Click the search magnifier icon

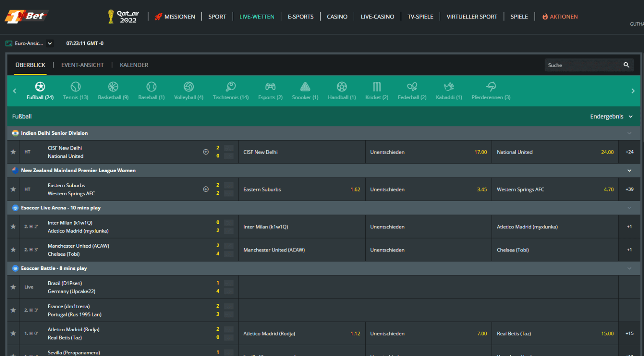click(626, 65)
